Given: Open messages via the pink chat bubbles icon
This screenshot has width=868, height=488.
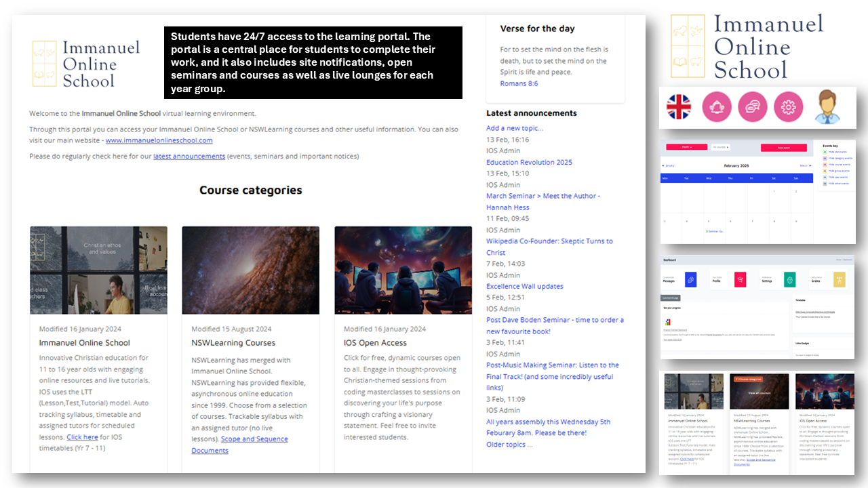Looking at the screenshot, I should (753, 107).
